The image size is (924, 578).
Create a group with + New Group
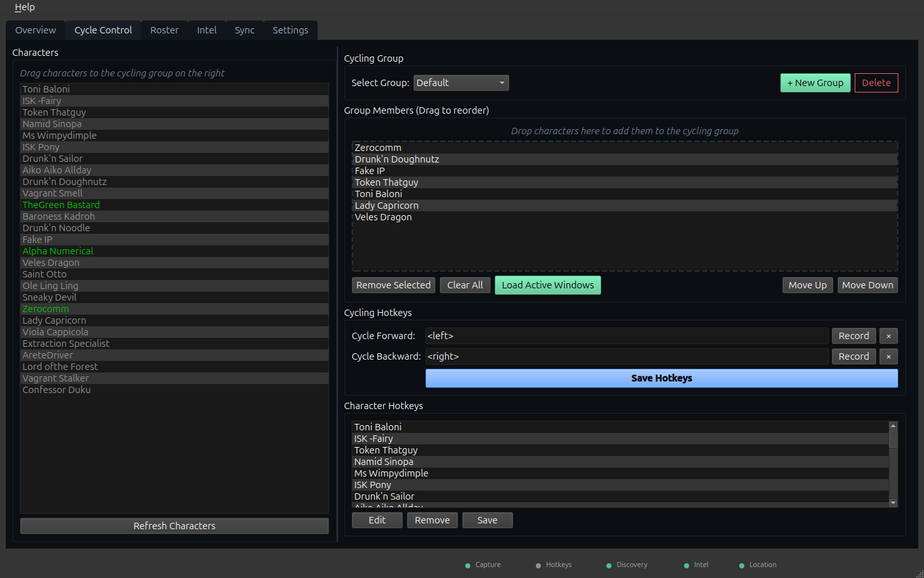tap(815, 83)
